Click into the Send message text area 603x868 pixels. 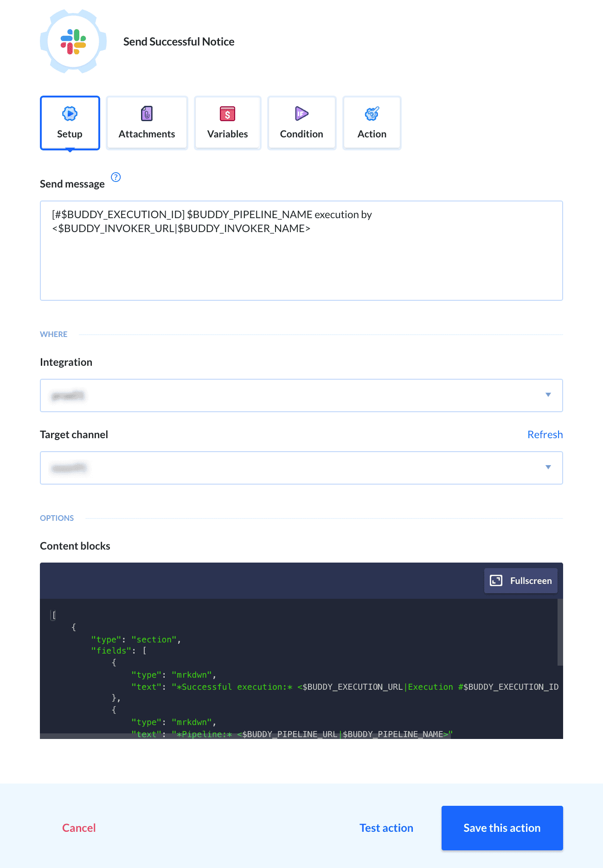point(301,251)
